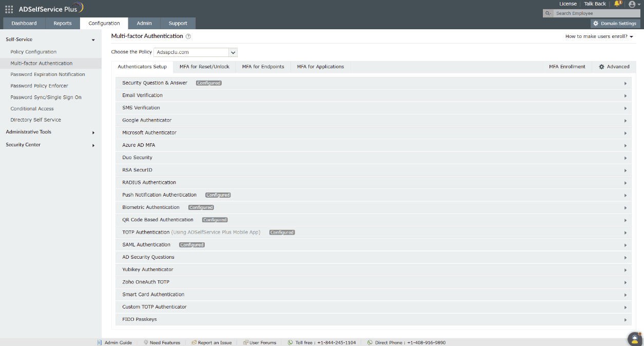The width and height of the screenshot is (644, 346).
Task: Click the apps grid icon top left
Action: pos(9,8)
